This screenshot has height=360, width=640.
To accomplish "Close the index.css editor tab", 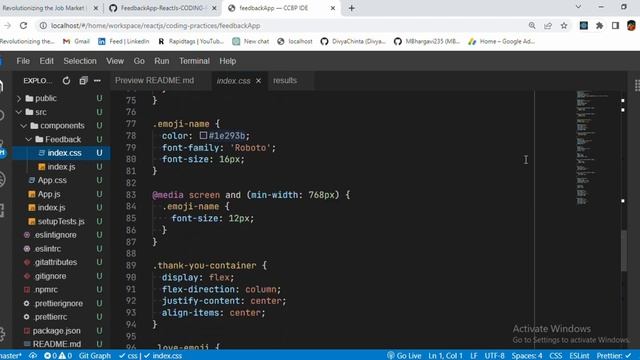I will 258,81.
